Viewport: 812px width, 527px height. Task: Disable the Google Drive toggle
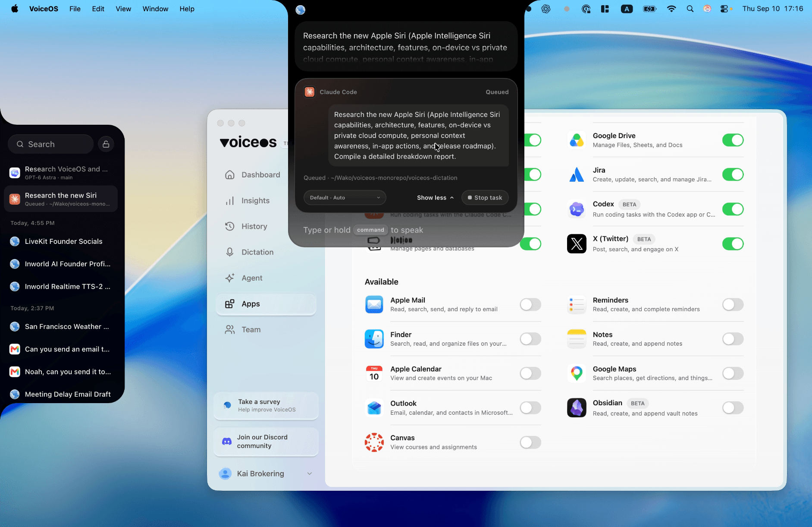tap(733, 140)
